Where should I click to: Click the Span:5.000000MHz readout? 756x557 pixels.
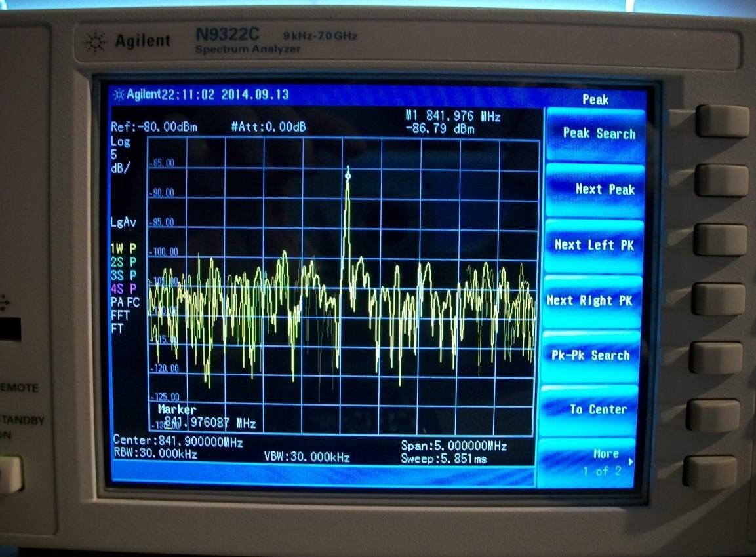(x=454, y=446)
